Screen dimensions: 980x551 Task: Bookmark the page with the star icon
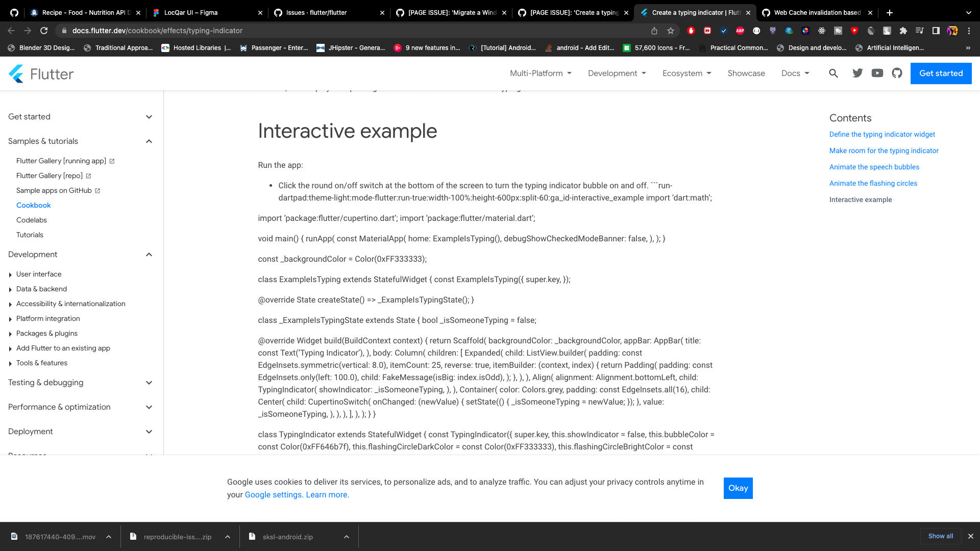coord(671,31)
